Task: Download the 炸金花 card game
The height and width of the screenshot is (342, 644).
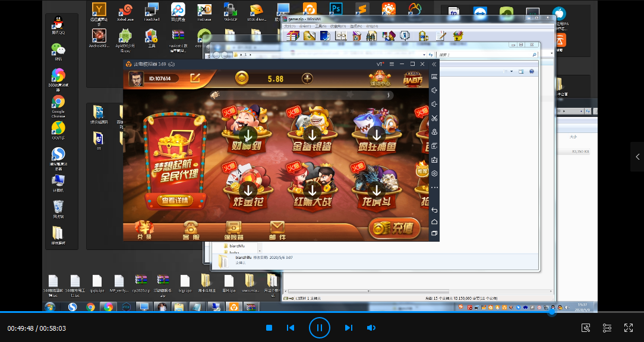Action: tap(248, 189)
